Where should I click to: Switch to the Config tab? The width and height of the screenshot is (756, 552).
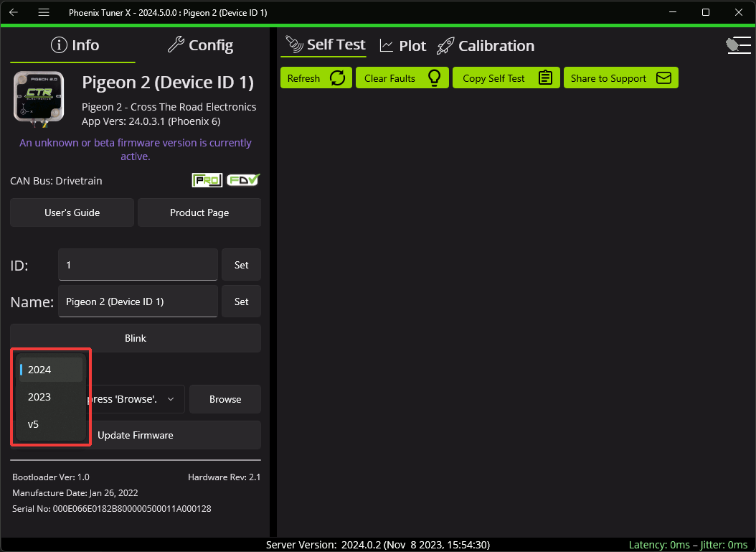tap(200, 45)
